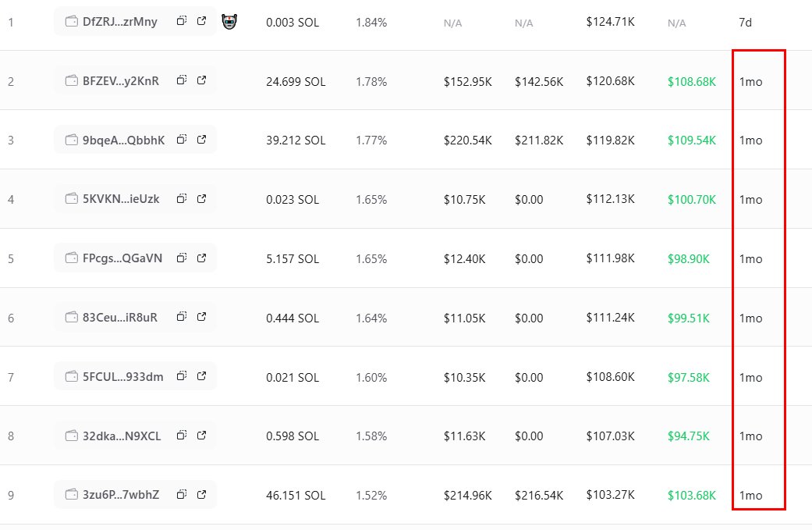Copy address for wallet 5FCUL...933dm
This screenshot has width=812, height=530.
[182, 377]
